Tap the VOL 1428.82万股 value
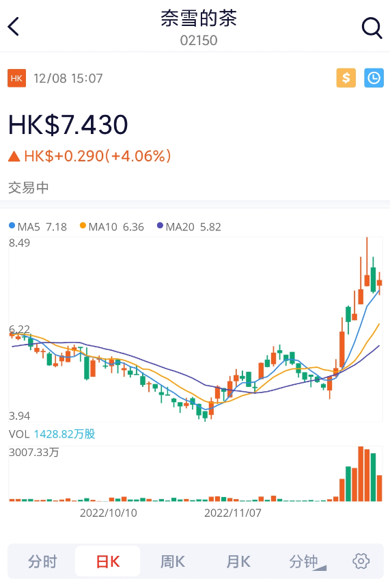 [x=52, y=434]
